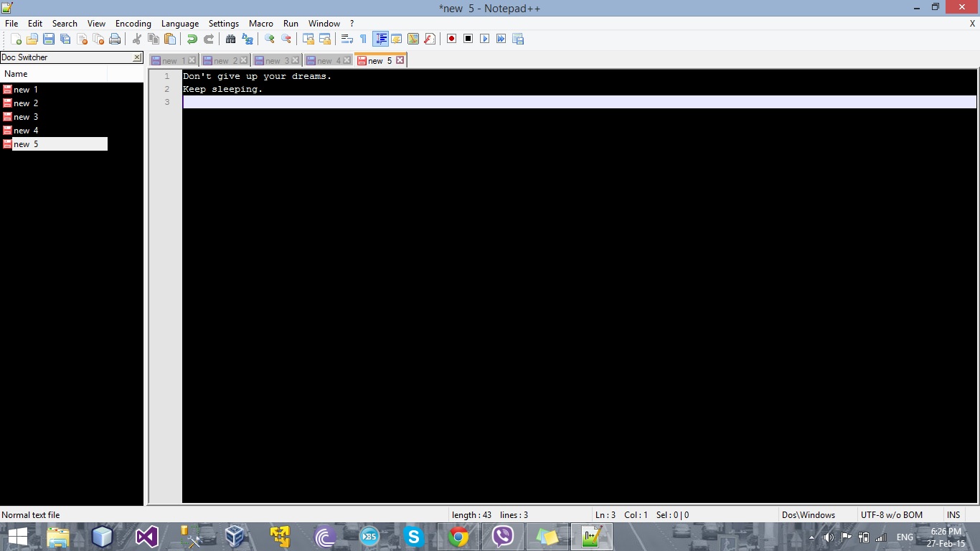Viewport: 980px width, 551px height.
Task: Open Visual Studio from taskbar
Action: [x=146, y=537]
